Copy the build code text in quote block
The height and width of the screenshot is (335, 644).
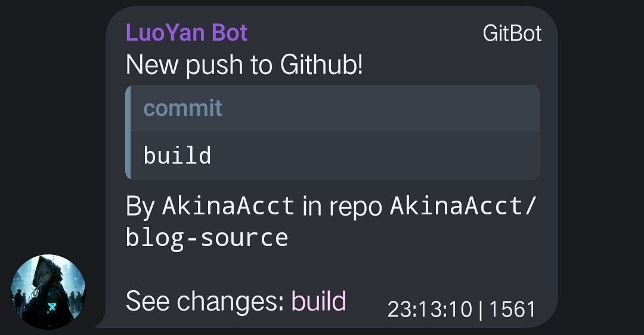click(x=177, y=156)
